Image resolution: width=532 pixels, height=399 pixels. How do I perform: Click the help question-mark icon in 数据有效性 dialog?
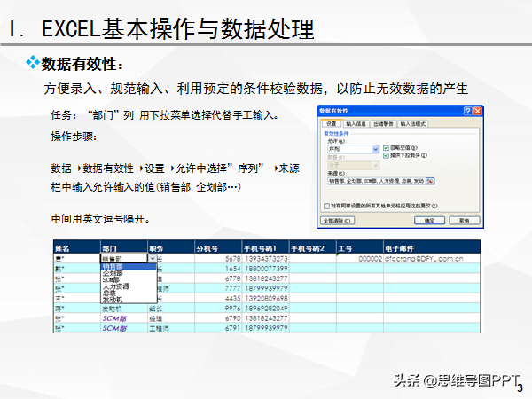coord(467,111)
